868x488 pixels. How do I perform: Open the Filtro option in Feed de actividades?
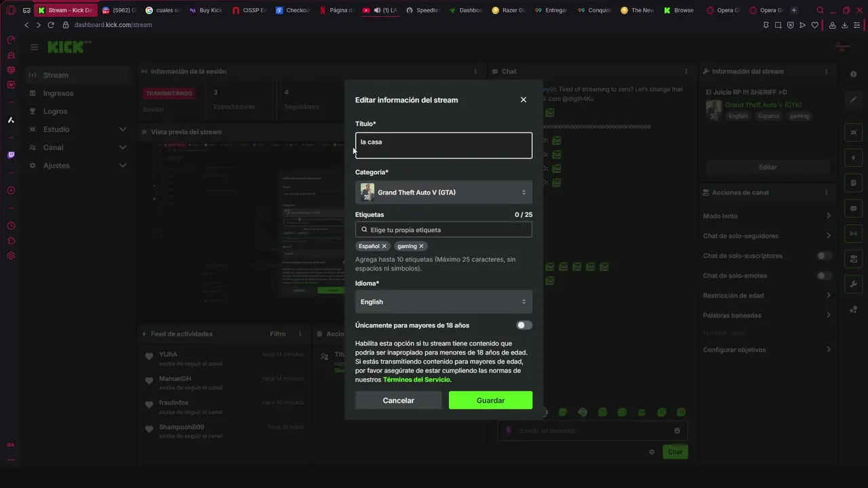pos(277,334)
